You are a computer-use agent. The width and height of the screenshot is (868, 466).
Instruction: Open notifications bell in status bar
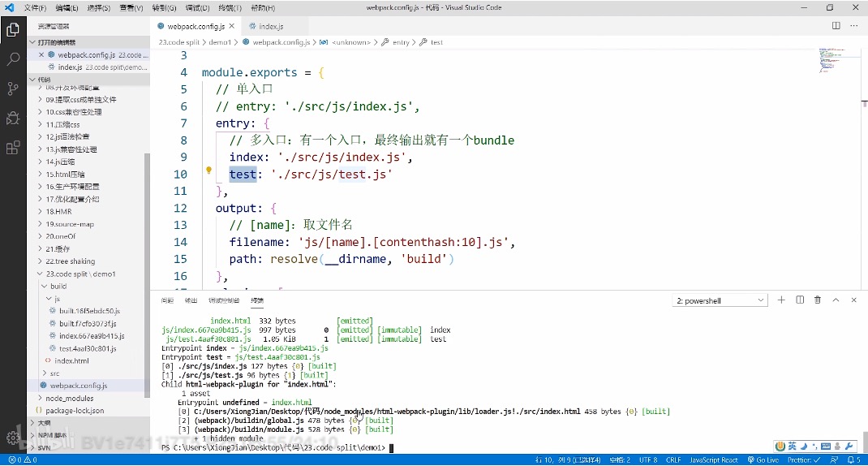coord(854,460)
